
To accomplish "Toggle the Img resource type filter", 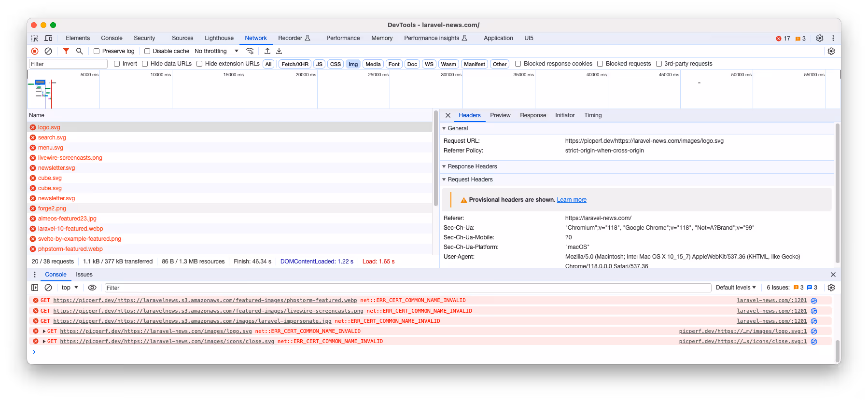I will (353, 64).
